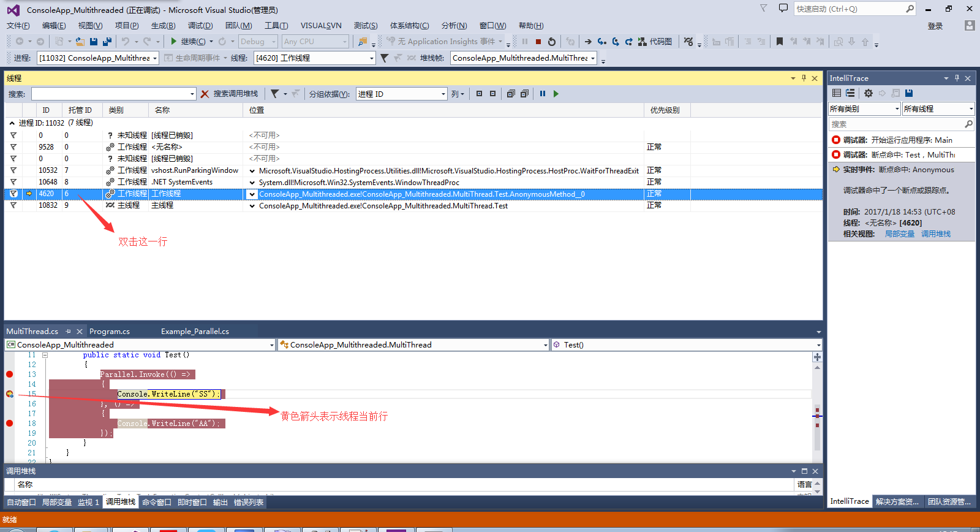Click the Open File folder icon
The width and height of the screenshot is (980, 532).
(x=80, y=42)
